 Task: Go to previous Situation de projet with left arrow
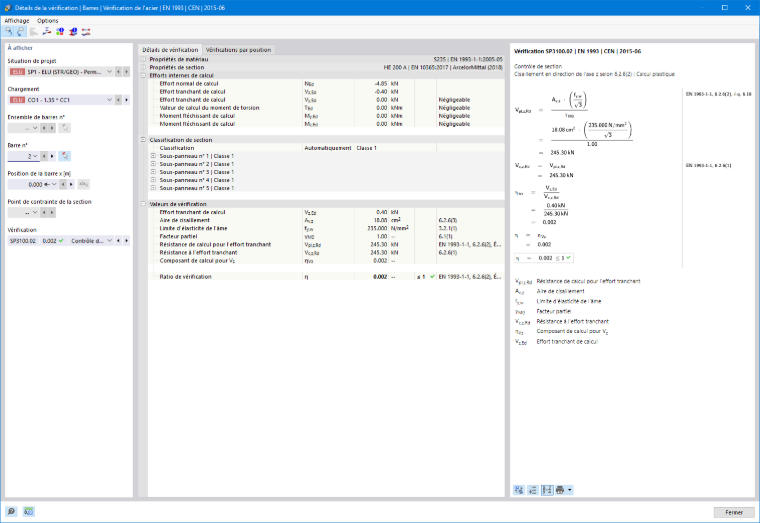click(118, 72)
